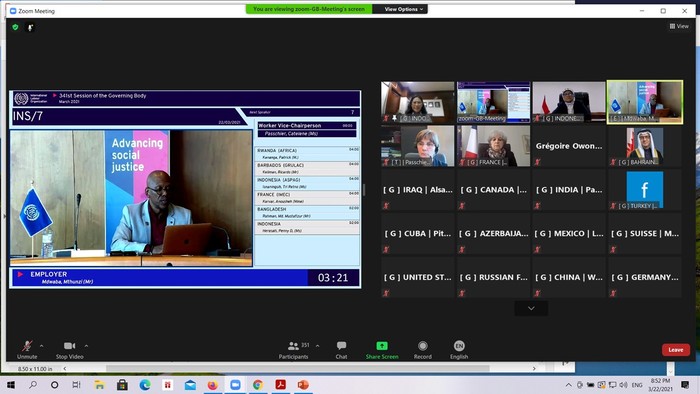Select the [G] CANADA participant tile

click(493, 190)
